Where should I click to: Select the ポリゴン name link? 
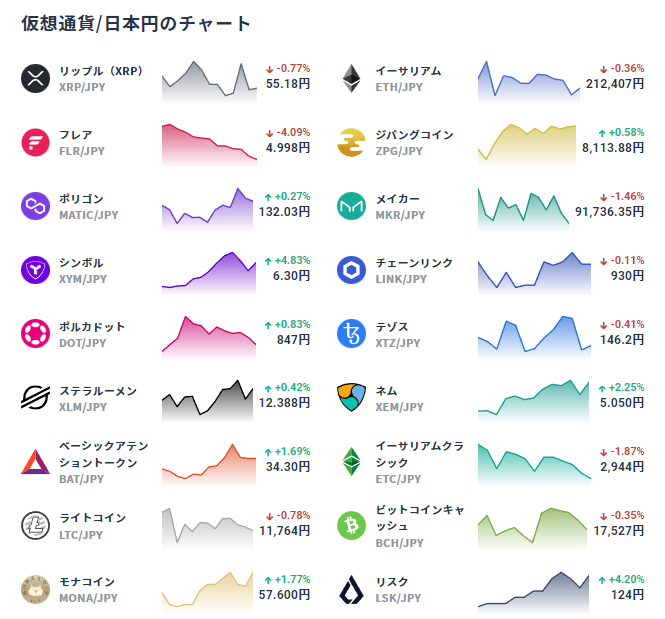pyautogui.click(x=81, y=199)
